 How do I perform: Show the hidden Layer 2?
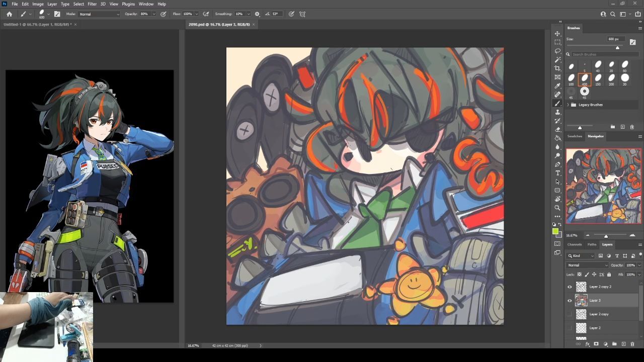pyautogui.click(x=570, y=328)
